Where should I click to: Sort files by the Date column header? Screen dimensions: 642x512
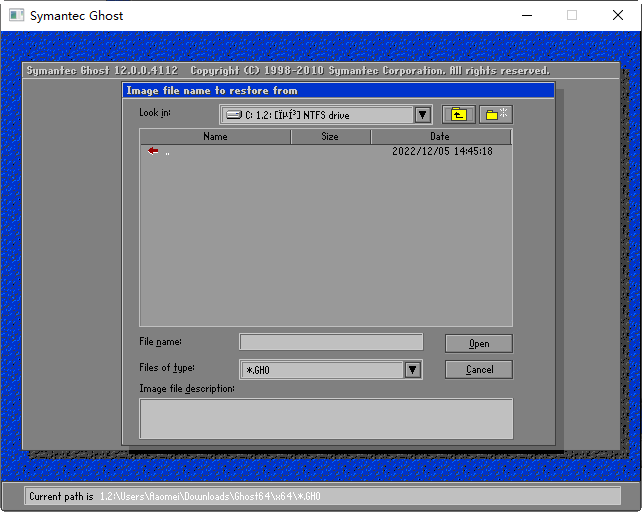coord(440,137)
